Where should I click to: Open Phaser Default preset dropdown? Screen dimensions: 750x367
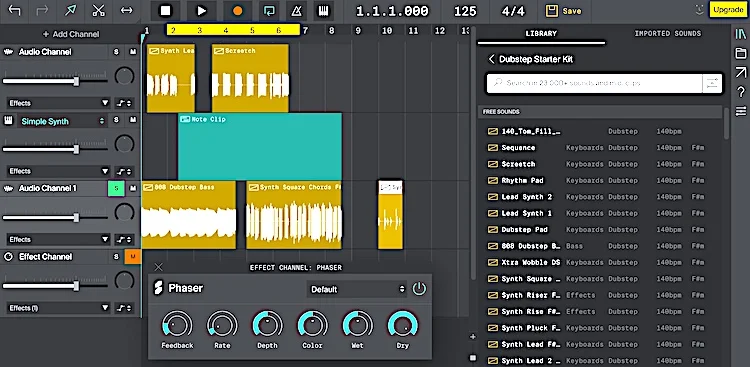[357, 289]
